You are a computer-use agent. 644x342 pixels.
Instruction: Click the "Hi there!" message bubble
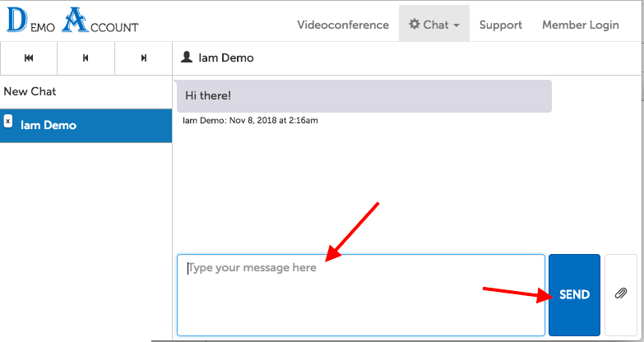tap(364, 96)
